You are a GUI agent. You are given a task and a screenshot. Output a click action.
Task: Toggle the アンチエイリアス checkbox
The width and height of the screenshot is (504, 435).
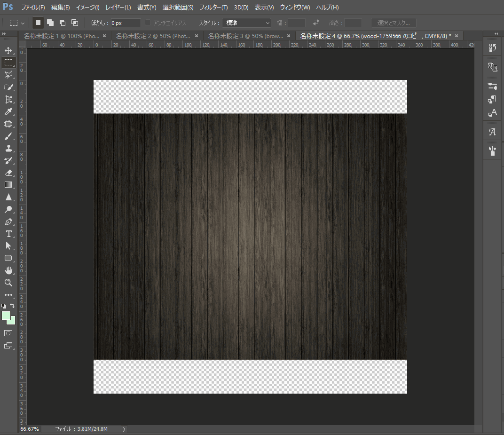point(148,23)
